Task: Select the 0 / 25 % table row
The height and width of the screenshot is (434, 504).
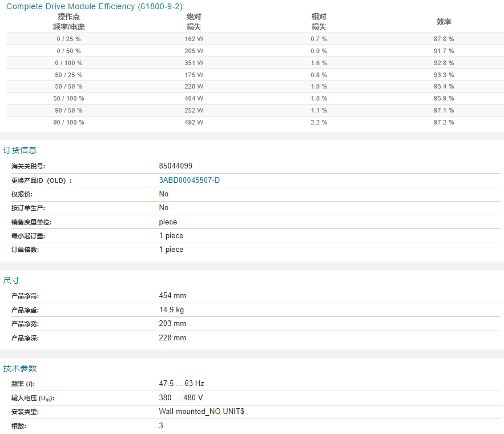Action: (255, 39)
